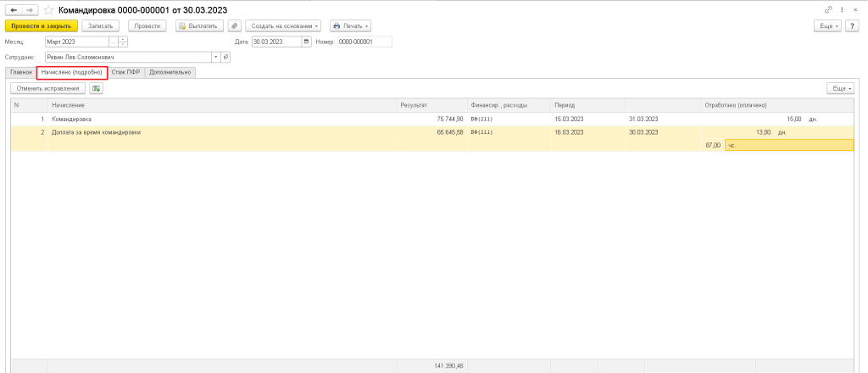Click the green table icon beside Отменить исправления
The width and height of the screenshot is (868, 373).
tap(96, 88)
